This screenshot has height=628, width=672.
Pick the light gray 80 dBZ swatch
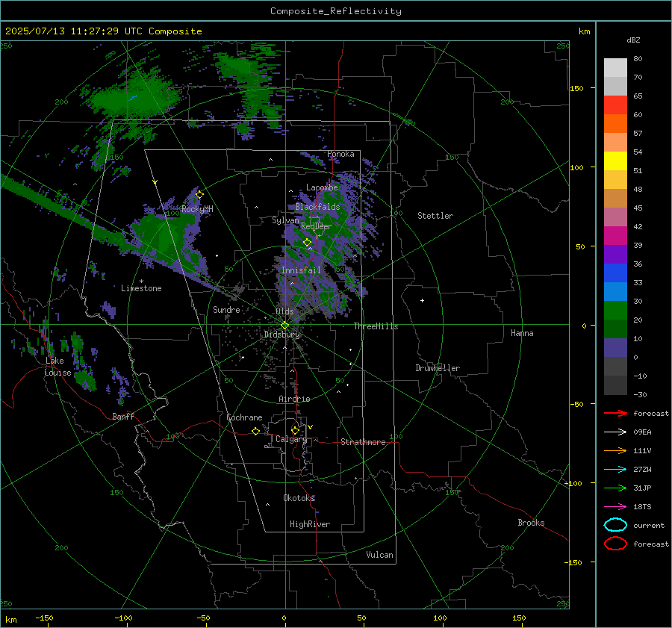(615, 67)
